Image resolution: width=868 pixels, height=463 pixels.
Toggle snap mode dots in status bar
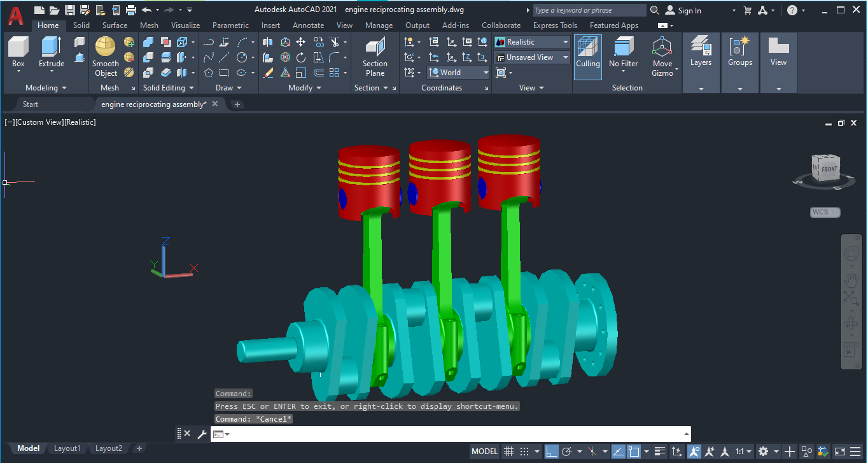point(524,452)
